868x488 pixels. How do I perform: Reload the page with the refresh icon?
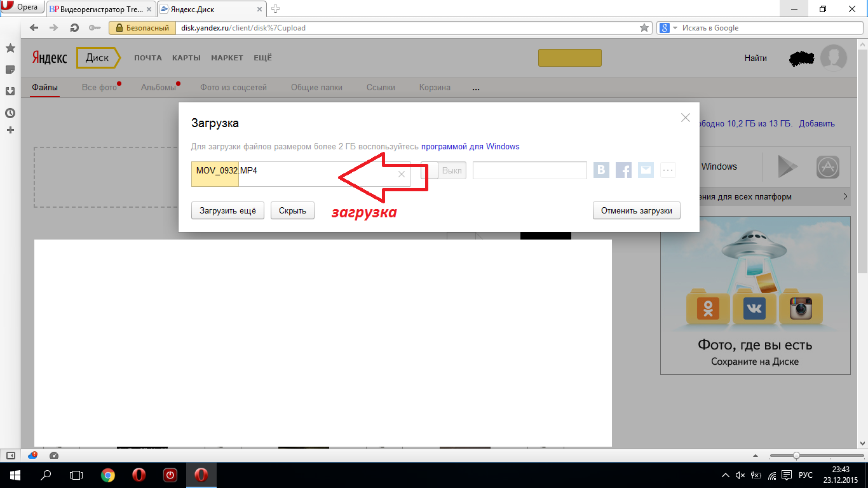[74, 28]
